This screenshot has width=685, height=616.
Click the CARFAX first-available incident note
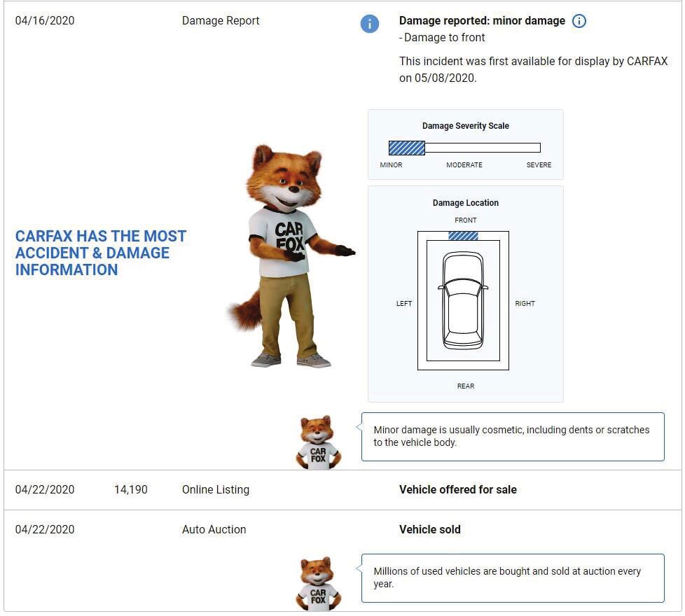pyautogui.click(x=534, y=69)
